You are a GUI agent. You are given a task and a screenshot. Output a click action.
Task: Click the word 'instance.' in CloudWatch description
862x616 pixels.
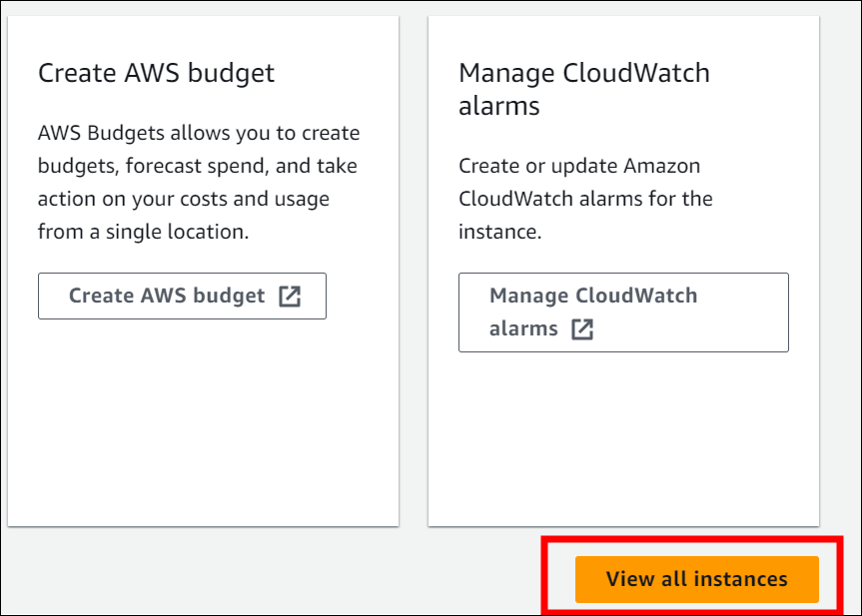point(499,232)
